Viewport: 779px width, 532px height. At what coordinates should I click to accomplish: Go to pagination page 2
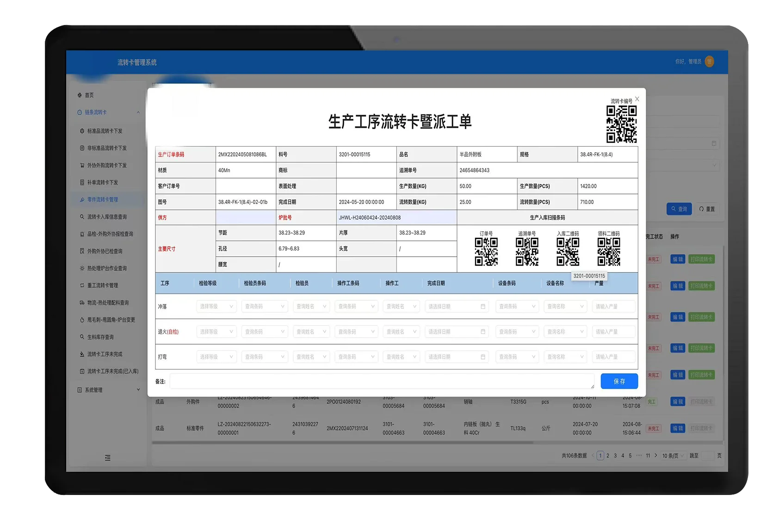(608, 456)
